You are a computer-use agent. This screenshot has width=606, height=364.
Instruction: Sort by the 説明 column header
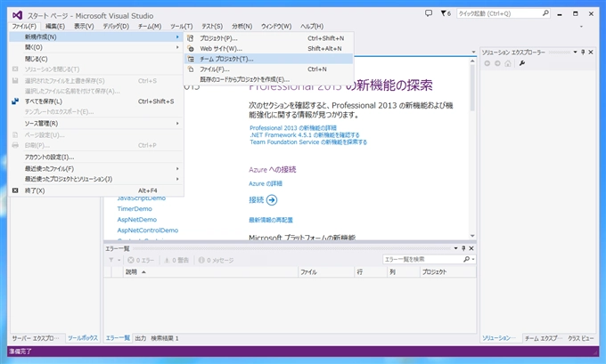click(x=211, y=271)
